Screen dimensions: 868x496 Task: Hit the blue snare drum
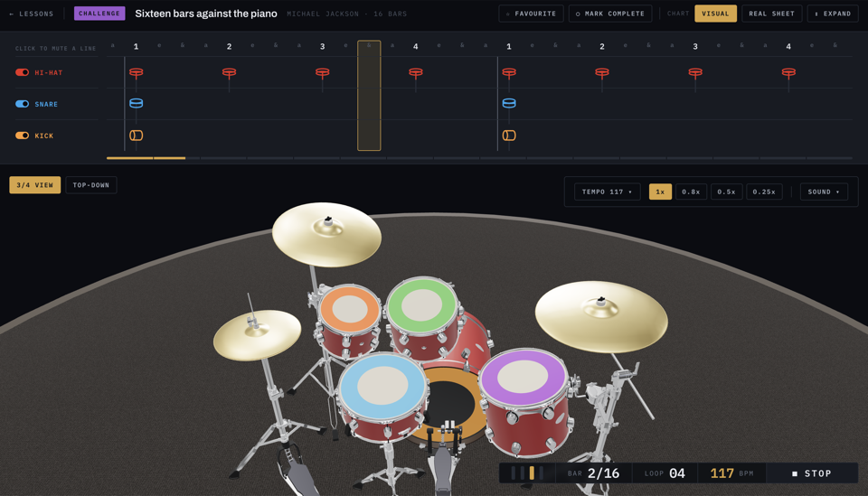tap(382, 386)
